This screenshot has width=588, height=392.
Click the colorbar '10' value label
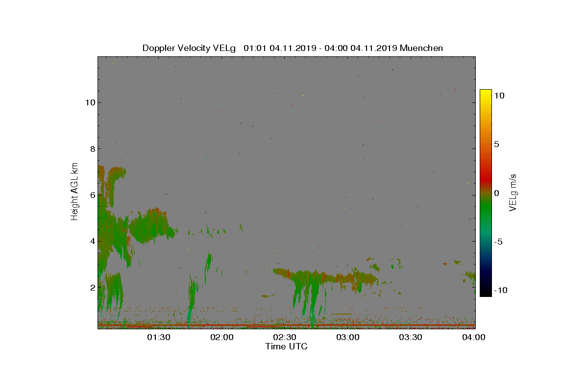(x=499, y=96)
